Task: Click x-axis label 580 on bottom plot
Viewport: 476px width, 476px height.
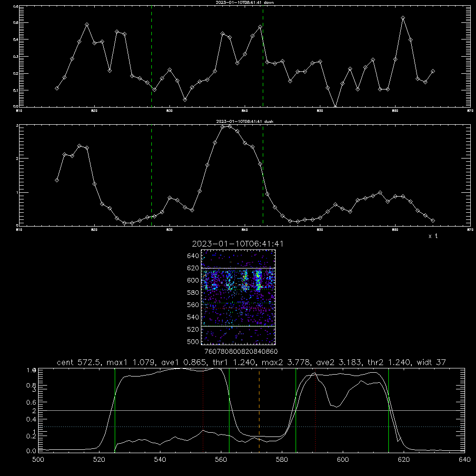Action: [282, 460]
